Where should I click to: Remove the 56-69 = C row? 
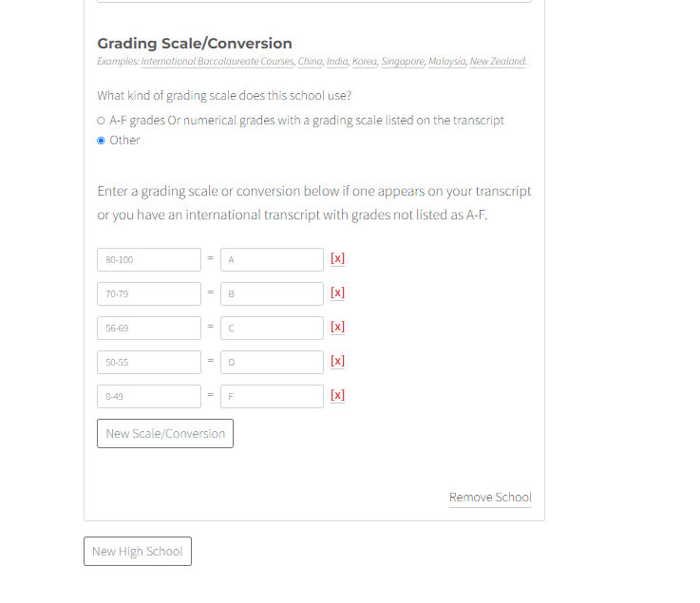337,328
